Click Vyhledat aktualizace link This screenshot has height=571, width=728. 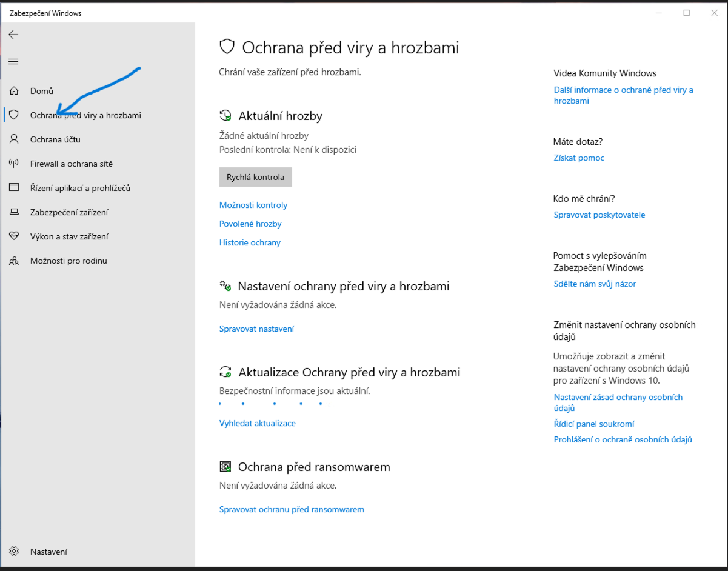(257, 423)
